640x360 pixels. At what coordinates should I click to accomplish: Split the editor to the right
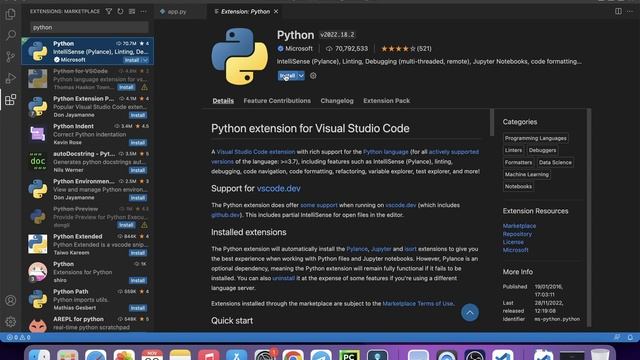coord(618,11)
